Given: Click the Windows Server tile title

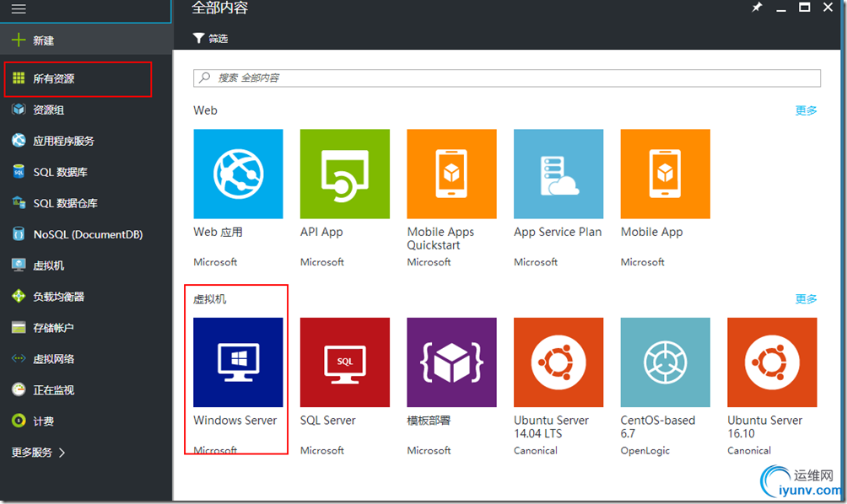Looking at the screenshot, I should click(235, 420).
